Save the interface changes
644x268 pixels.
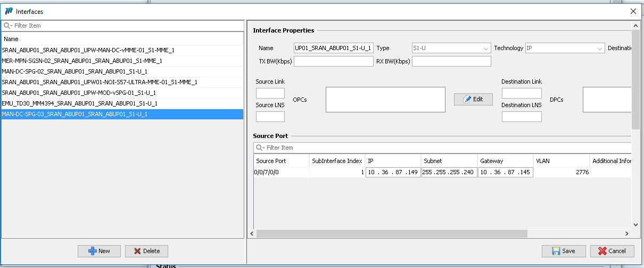[564, 251]
